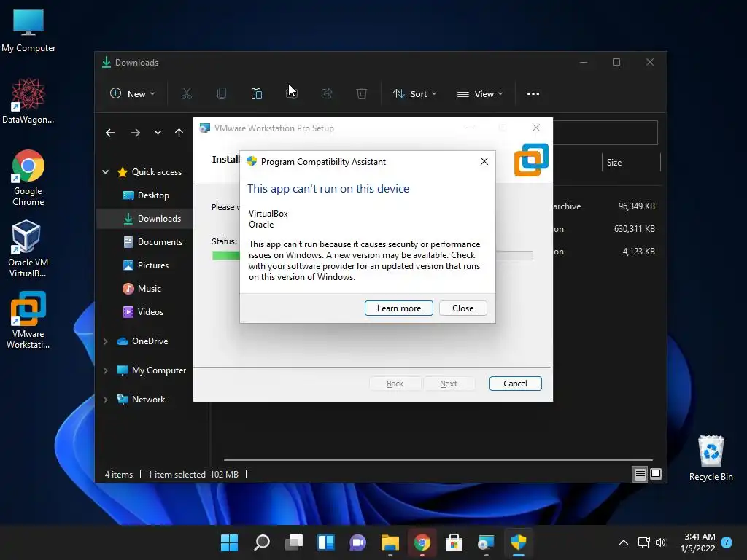Open DataWagon desktop shortcut
Image resolution: width=747 pixels, height=560 pixels.
click(28, 101)
